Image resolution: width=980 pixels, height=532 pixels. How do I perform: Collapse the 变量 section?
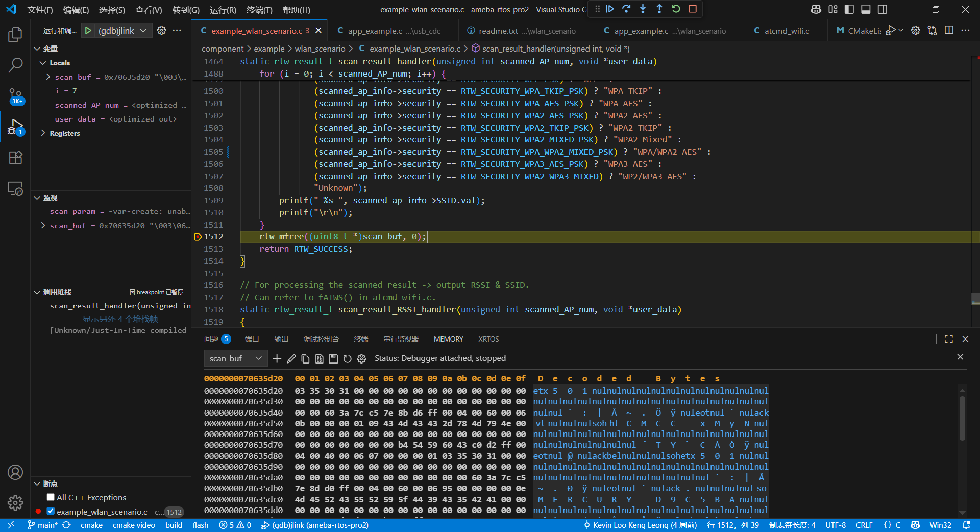pyautogui.click(x=37, y=49)
